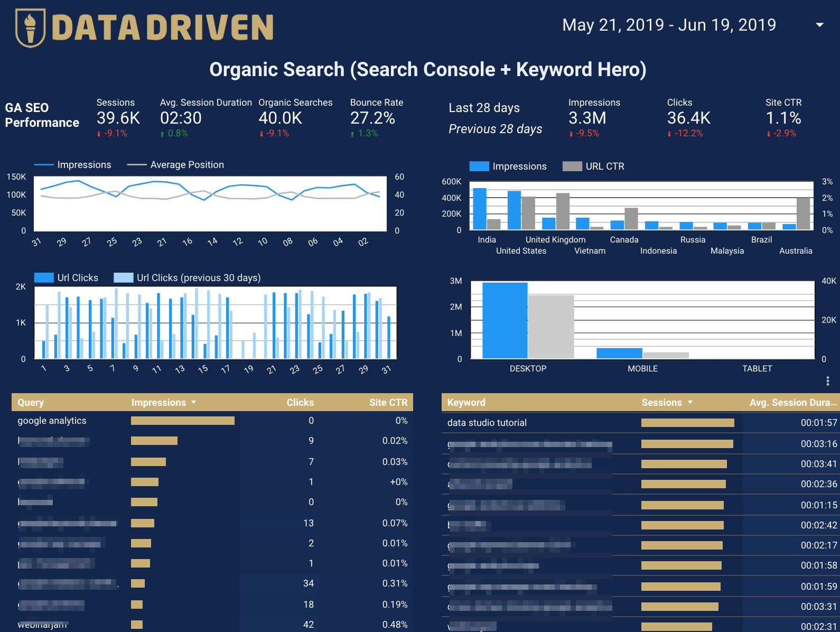The image size is (840, 632).
Task: Click the blue Impressions bar legend swatch
Action: click(x=479, y=166)
